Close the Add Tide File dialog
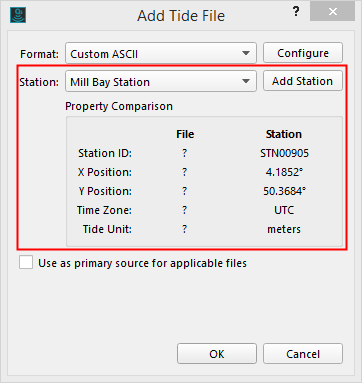This screenshot has height=383, width=362. tap(332, 12)
